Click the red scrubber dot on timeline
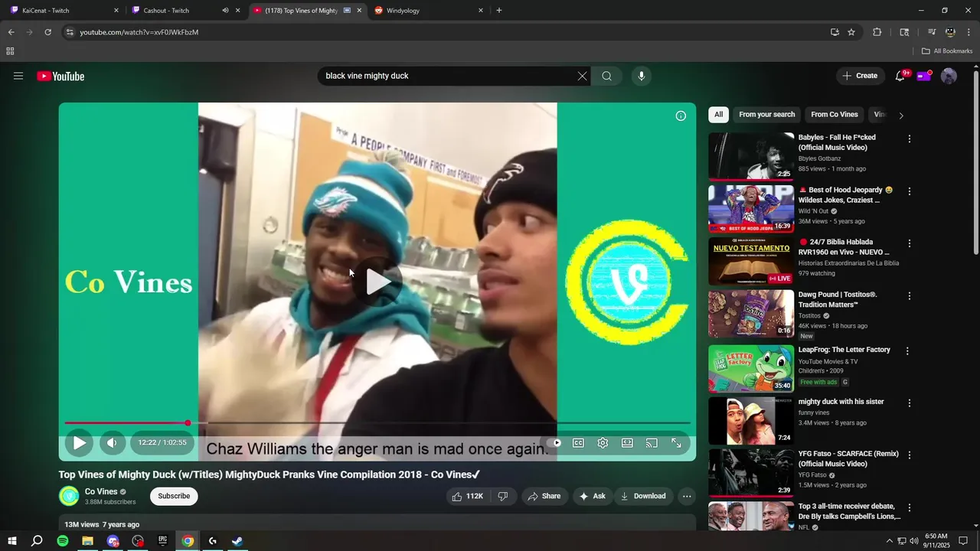 pyautogui.click(x=188, y=422)
